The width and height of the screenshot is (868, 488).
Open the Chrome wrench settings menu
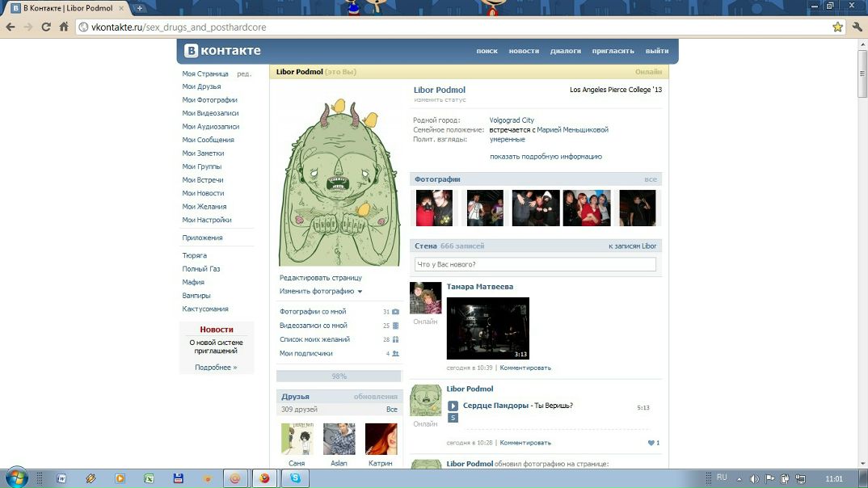coord(857,27)
